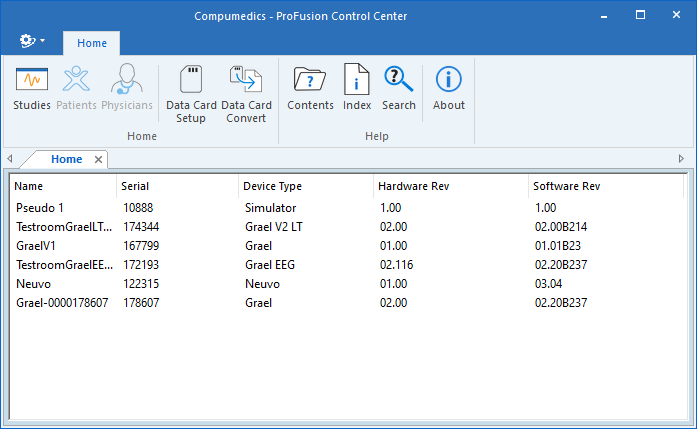697x429 pixels.
Task: Sort by the Name column header
Action: (x=63, y=186)
